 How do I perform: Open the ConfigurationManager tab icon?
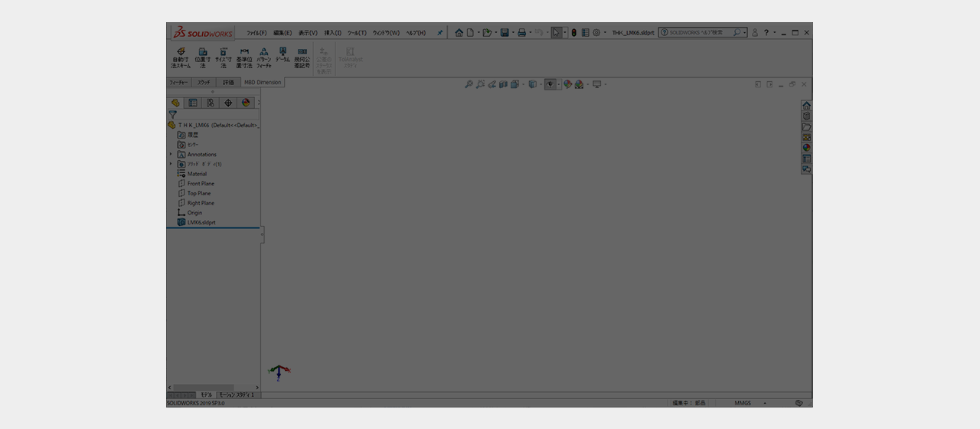pyautogui.click(x=211, y=103)
